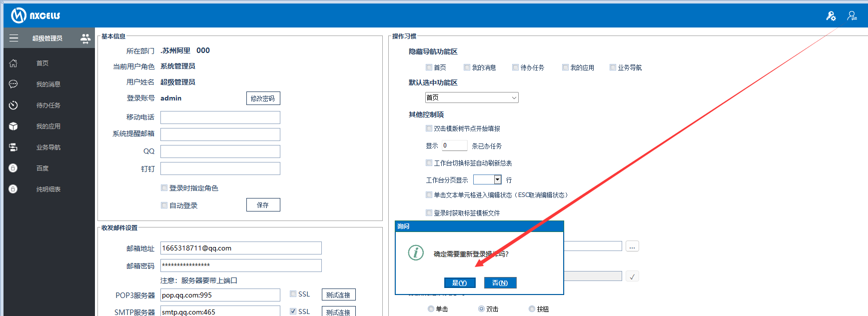
Task: Open 业务导航 icon in sidebar
Action: [13, 147]
